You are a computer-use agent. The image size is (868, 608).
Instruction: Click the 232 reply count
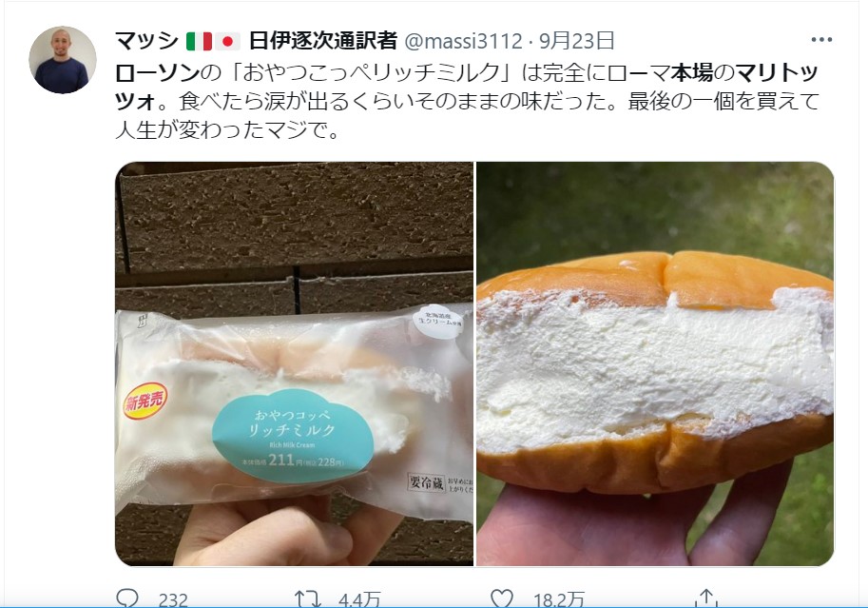pos(173,599)
